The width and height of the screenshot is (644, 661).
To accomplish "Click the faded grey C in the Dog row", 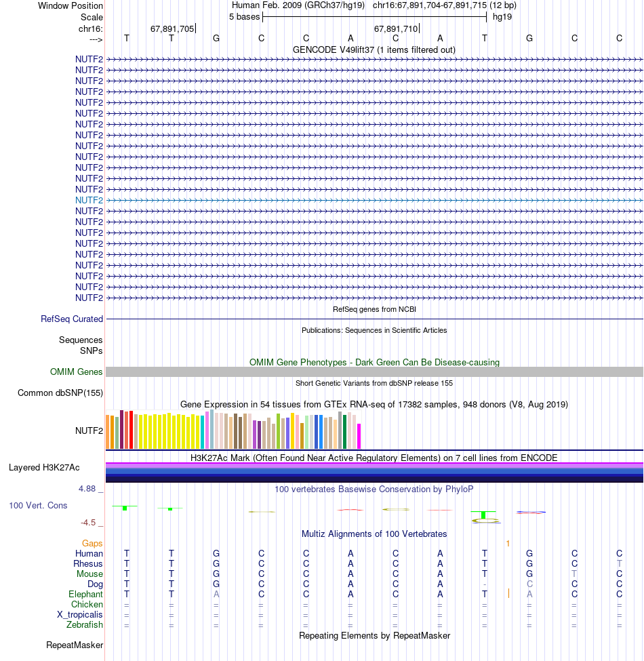I will [529, 584].
